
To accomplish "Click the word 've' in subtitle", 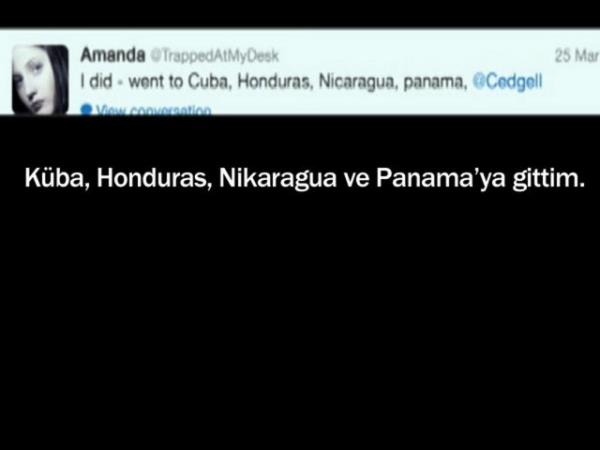I will [x=356, y=181].
